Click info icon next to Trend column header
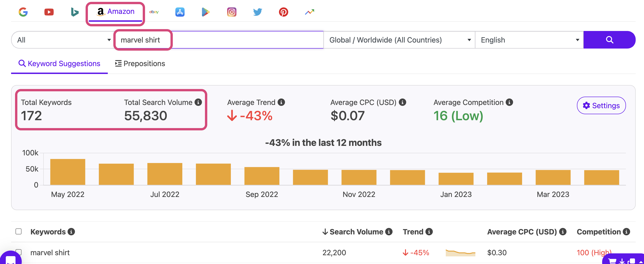Image resolution: width=644 pixels, height=264 pixels. tap(429, 232)
